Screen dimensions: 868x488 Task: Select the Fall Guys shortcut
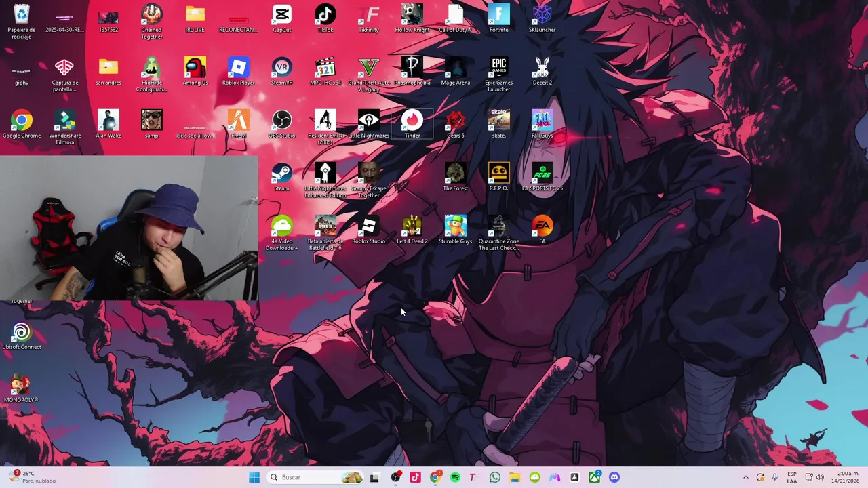pos(542,125)
